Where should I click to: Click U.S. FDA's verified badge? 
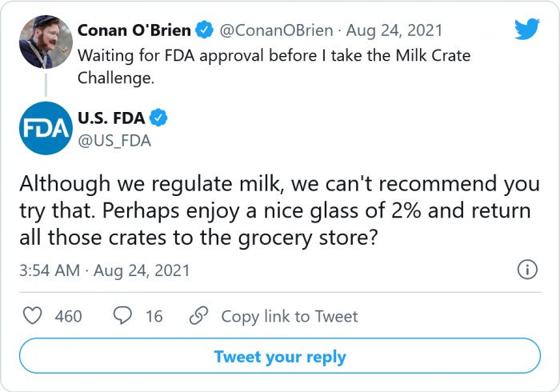click(159, 118)
